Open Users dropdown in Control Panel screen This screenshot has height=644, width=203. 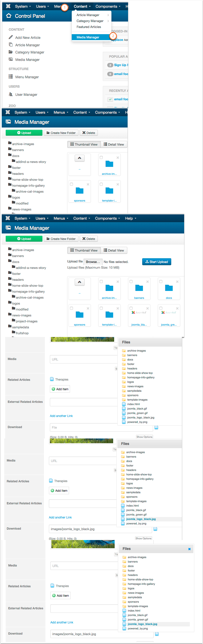pyautogui.click(x=42, y=6)
